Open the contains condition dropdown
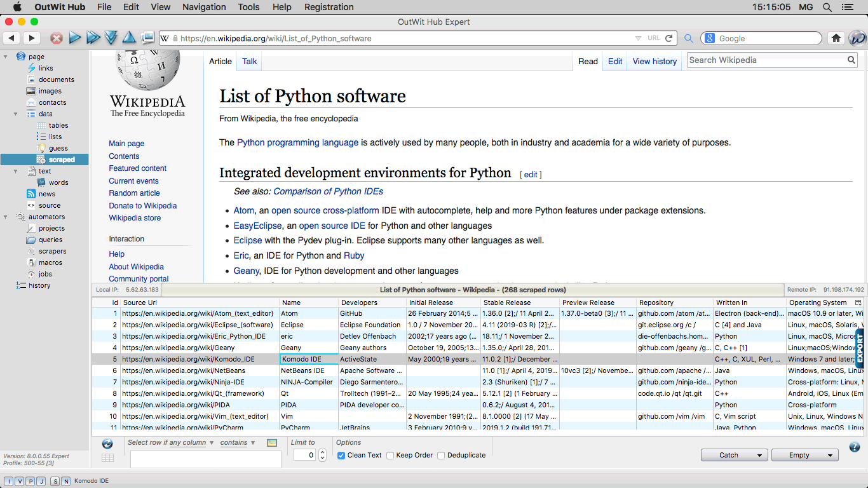The width and height of the screenshot is (868, 488). 238,442
